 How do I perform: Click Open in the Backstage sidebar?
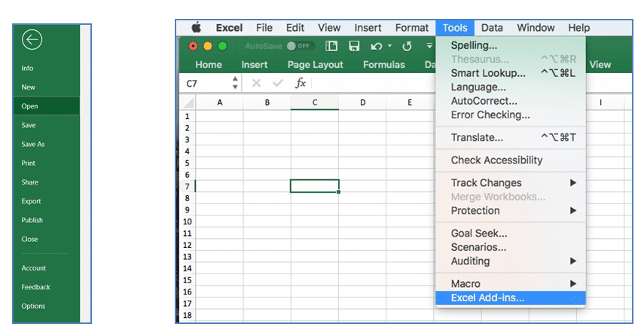click(47, 106)
